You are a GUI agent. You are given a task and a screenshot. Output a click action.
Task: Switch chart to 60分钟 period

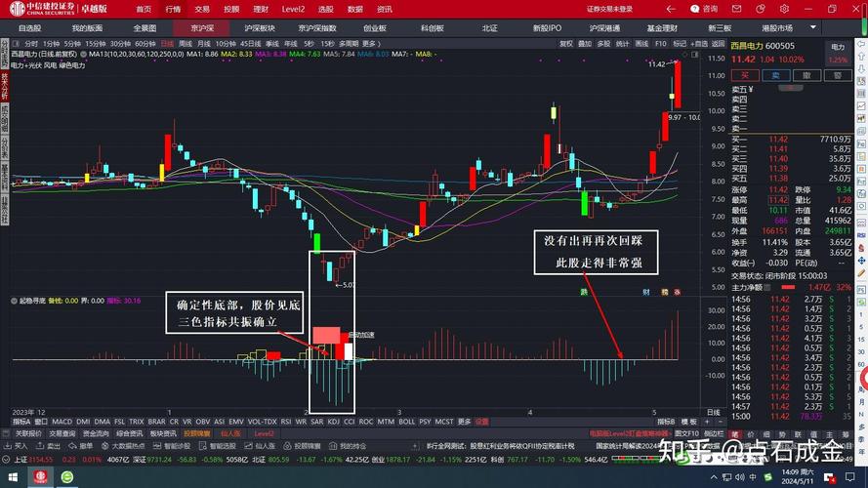[x=145, y=44]
